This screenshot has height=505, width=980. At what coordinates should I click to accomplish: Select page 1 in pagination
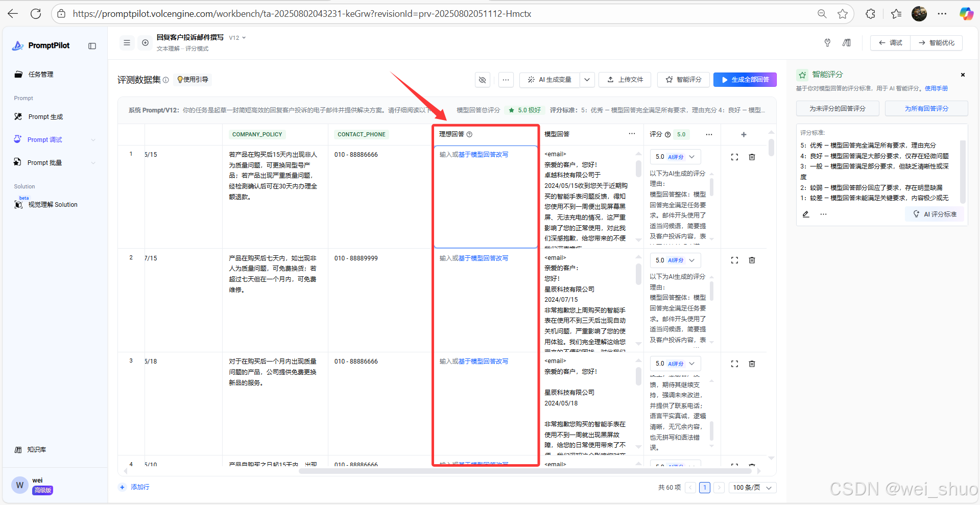pos(705,488)
